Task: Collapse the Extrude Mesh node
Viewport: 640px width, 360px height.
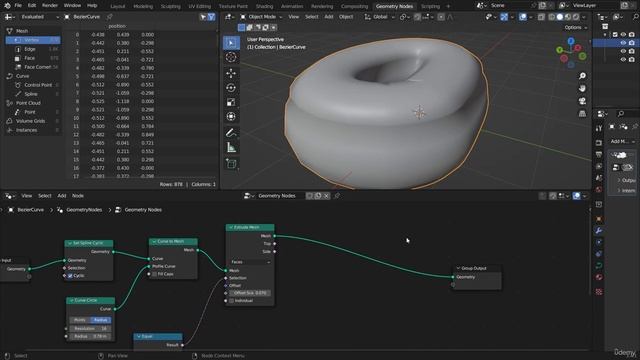Action: (x=231, y=227)
